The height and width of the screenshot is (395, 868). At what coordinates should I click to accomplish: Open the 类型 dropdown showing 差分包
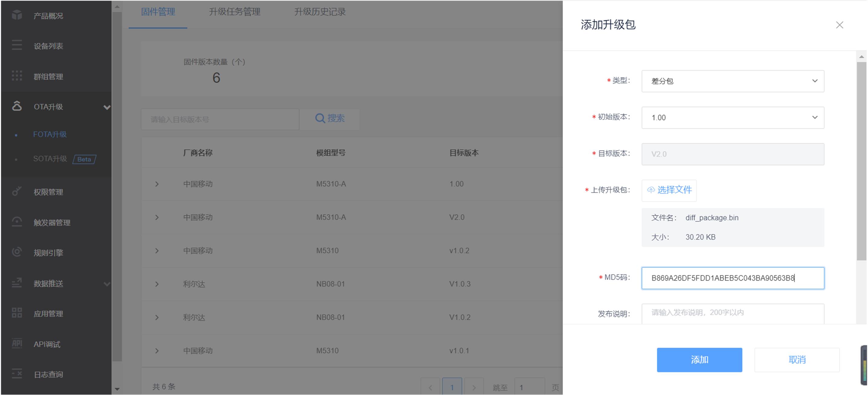tap(733, 81)
